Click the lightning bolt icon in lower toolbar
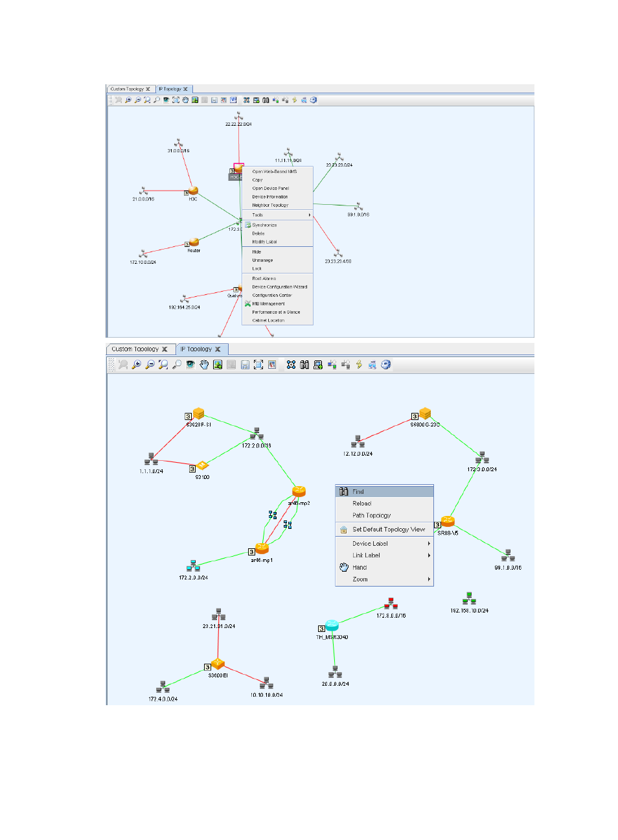Image resolution: width=618 pixels, height=840 pixels. pyautogui.click(x=359, y=365)
